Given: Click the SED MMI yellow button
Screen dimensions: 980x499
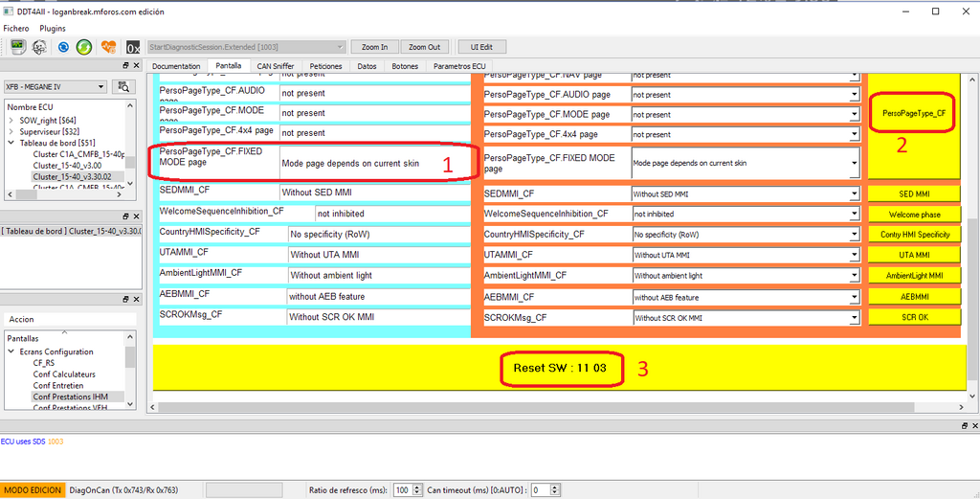Looking at the screenshot, I should (x=914, y=193).
